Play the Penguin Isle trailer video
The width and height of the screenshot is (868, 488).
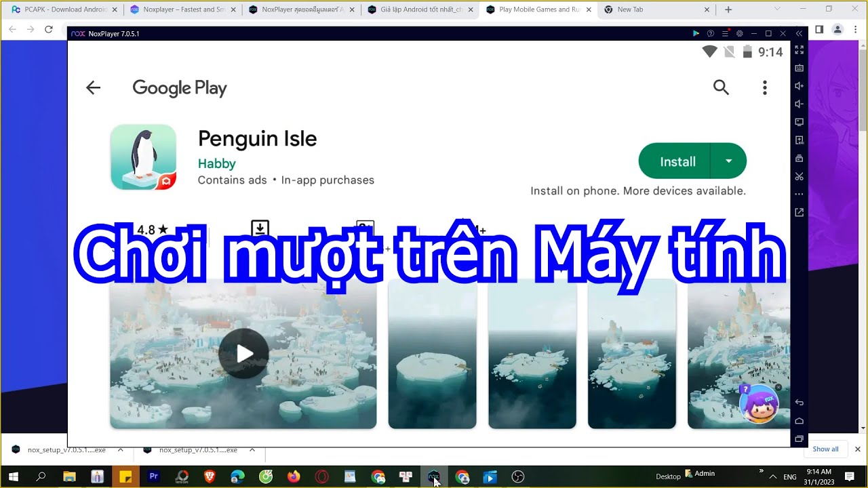[243, 354]
